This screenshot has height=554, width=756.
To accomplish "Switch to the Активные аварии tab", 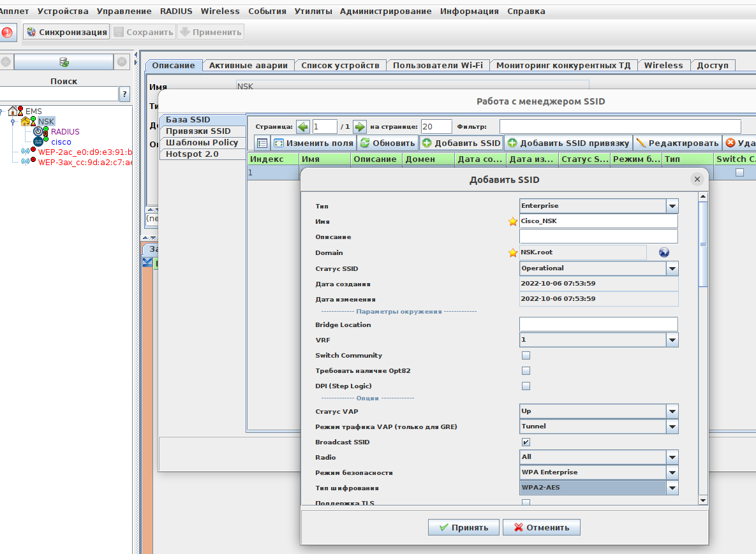I will pos(248,66).
